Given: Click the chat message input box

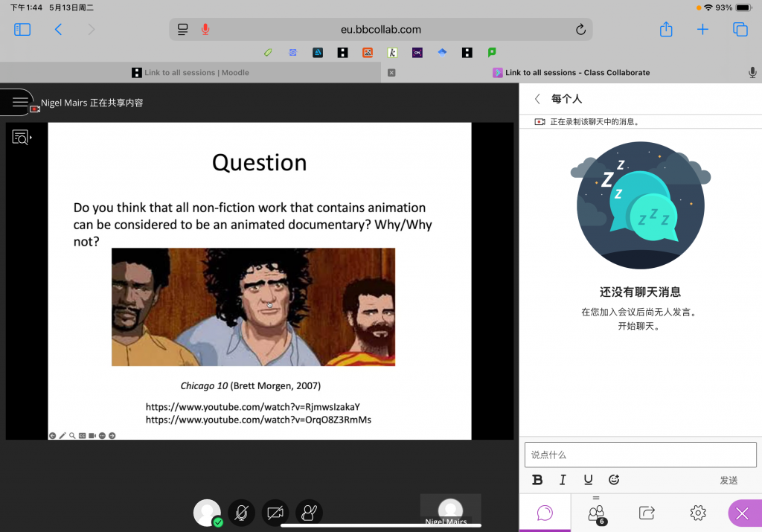Looking at the screenshot, I should point(641,455).
